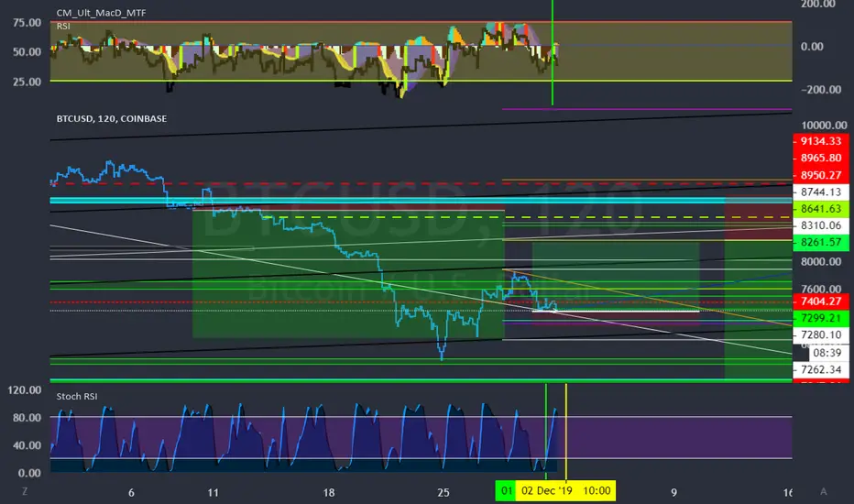This screenshot has width=854, height=504.
Task: Click the 11 date on time axis
Action: pyautogui.click(x=213, y=493)
